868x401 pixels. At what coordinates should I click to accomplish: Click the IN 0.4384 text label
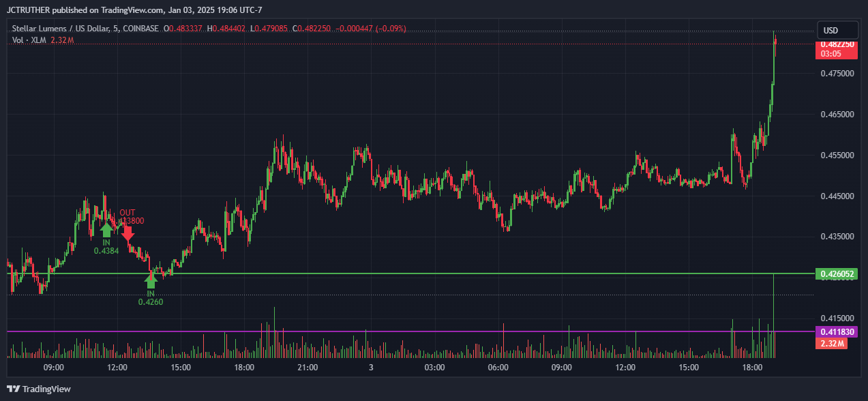pos(106,246)
